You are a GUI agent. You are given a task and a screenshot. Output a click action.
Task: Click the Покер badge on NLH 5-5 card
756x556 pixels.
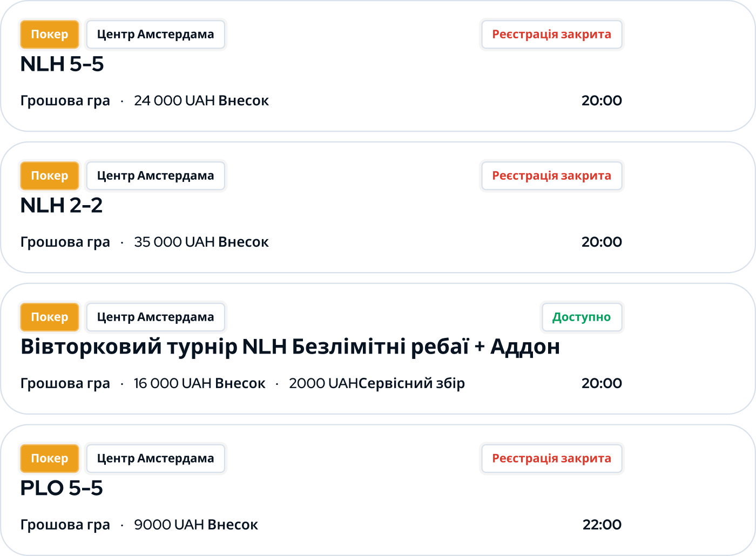click(49, 34)
